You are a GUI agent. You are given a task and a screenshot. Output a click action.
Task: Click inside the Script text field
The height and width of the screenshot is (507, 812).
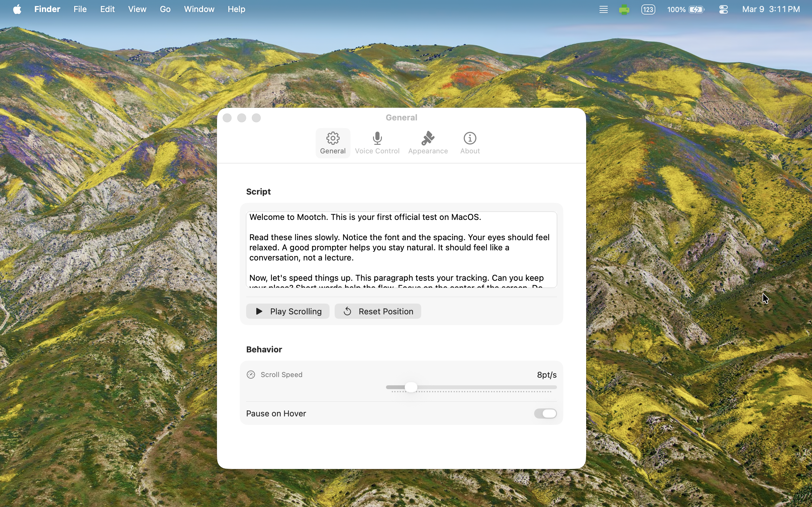[401, 249]
